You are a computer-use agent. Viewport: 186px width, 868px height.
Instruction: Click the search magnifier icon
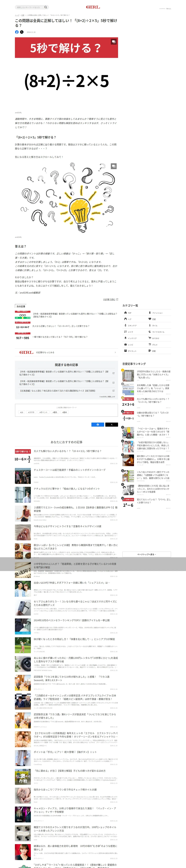click(x=46, y=7)
